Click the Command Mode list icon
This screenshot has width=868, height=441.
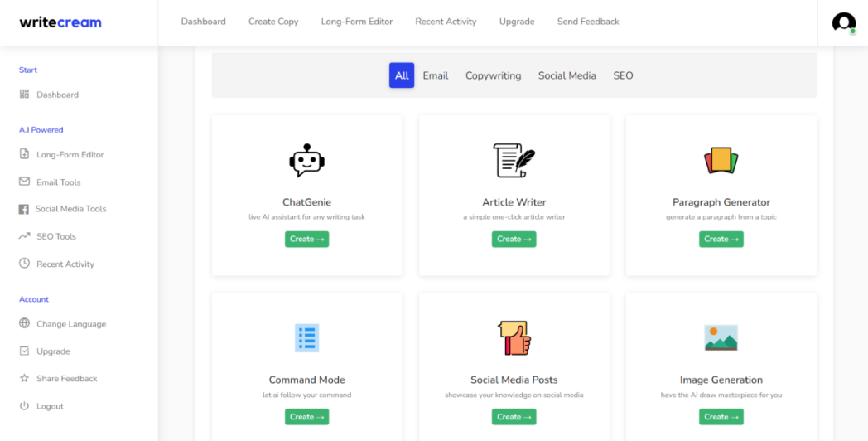(x=306, y=338)
